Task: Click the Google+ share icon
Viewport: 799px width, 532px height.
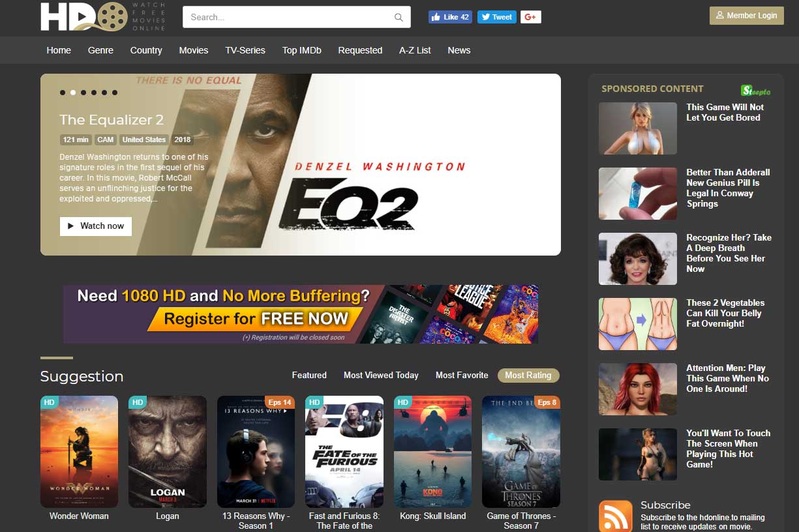Action: tap(530, 17)
